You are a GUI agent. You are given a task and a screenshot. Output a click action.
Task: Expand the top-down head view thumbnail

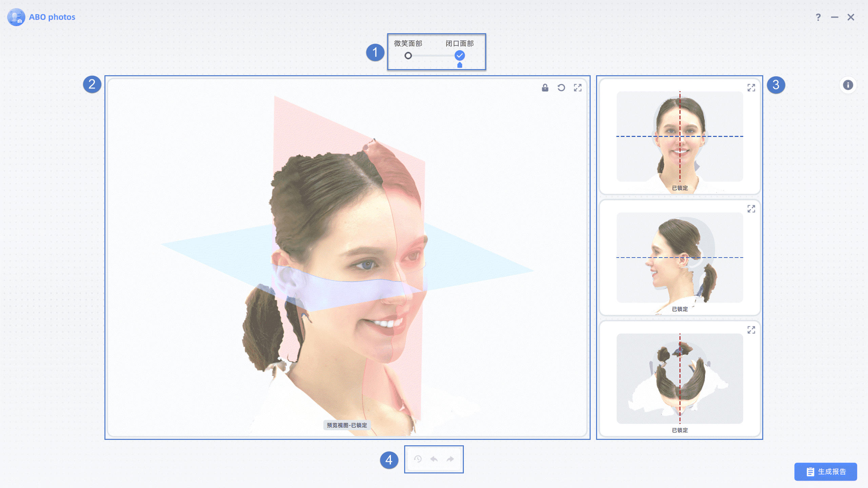(751, 330)
